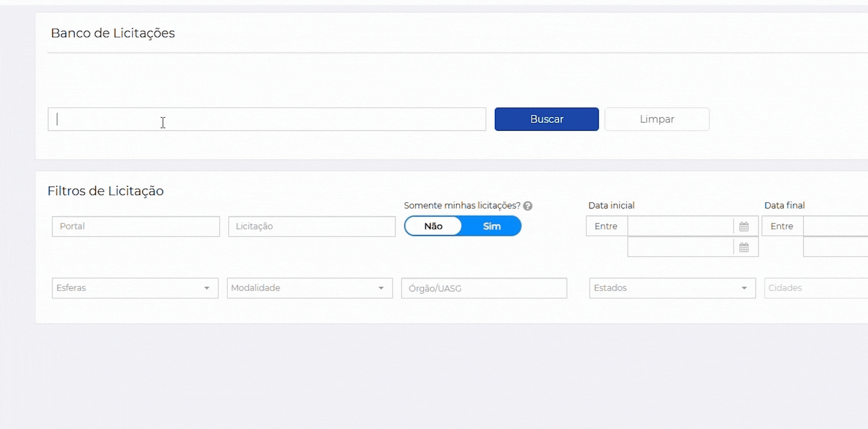
Task: Click the Portal filter field
Action: [136, 226]
